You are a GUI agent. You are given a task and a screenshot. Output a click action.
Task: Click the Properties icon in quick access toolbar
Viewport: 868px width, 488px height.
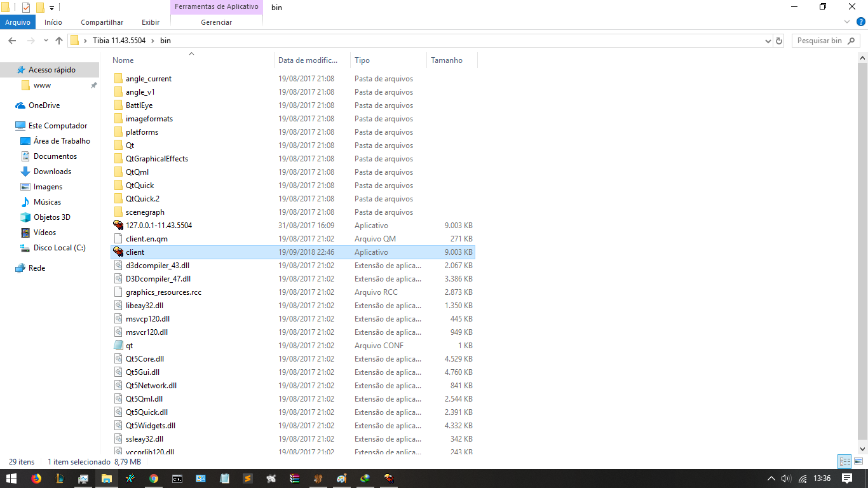pos(26,8)
